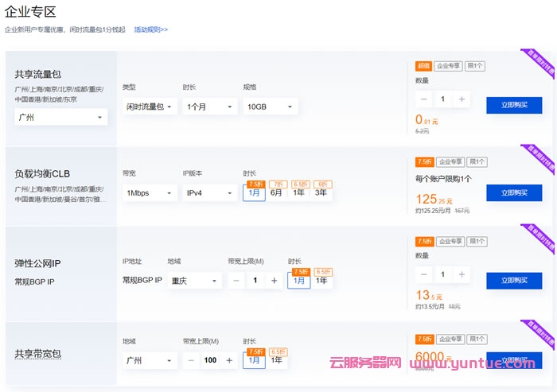Buy the 共享流量包 with 立即购买
The height and width of the screenshot is (392, 557).
coord(513,106)
